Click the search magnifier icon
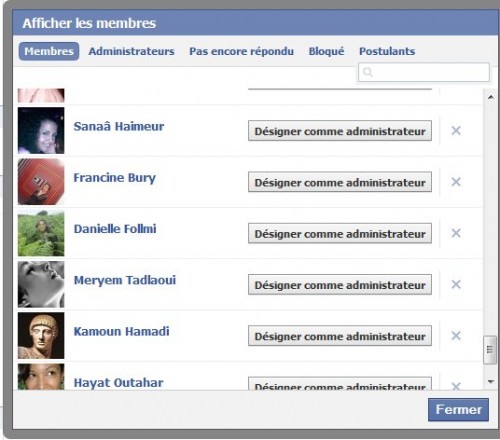Viewport: 500px width, 440px height. (x=368, y=72)
